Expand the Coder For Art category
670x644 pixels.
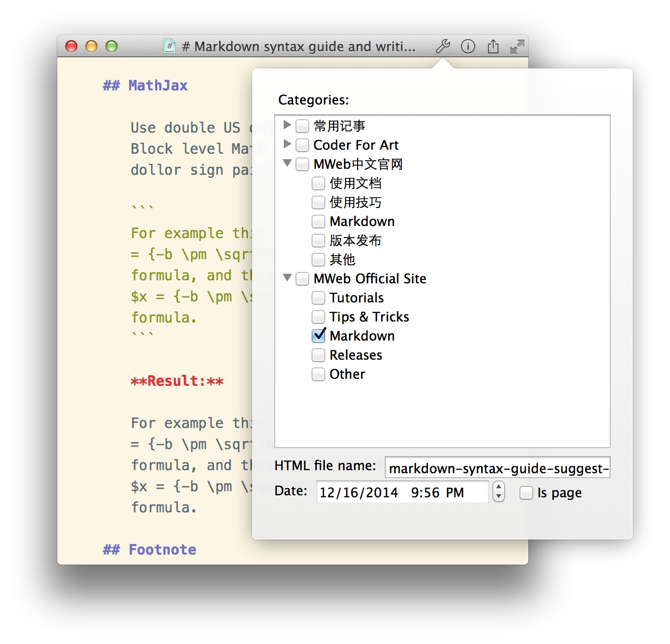click(x=287, y=144)
